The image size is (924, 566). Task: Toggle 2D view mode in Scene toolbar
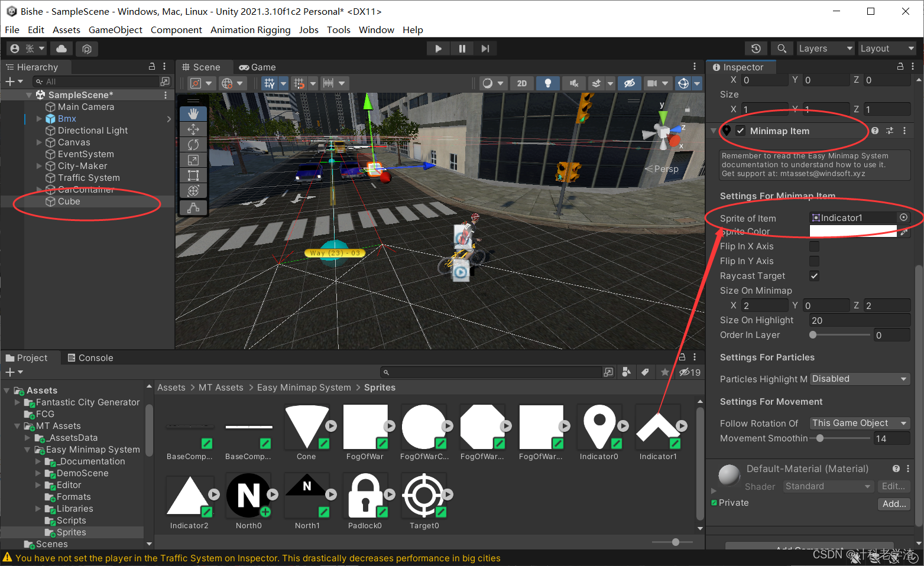coord(521,83)
